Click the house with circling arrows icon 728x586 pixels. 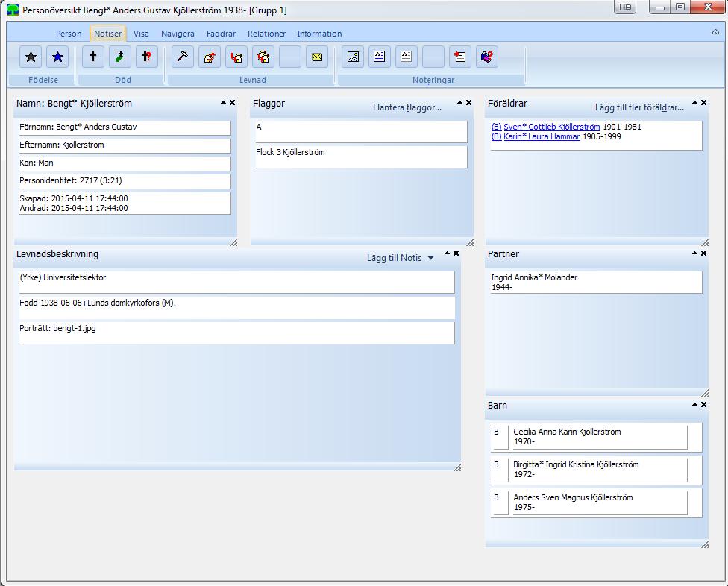(263, 57)
